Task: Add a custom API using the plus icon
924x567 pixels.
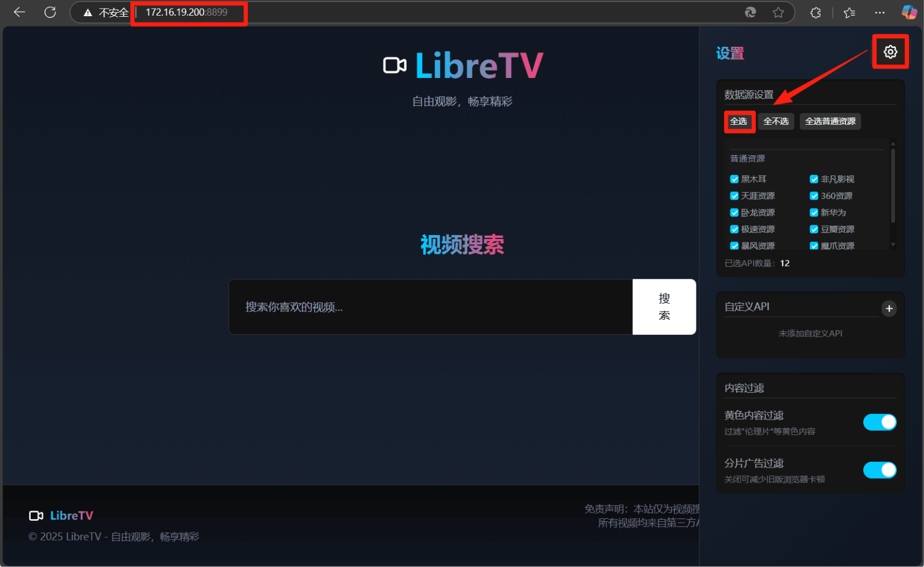Action: [889, 309]
